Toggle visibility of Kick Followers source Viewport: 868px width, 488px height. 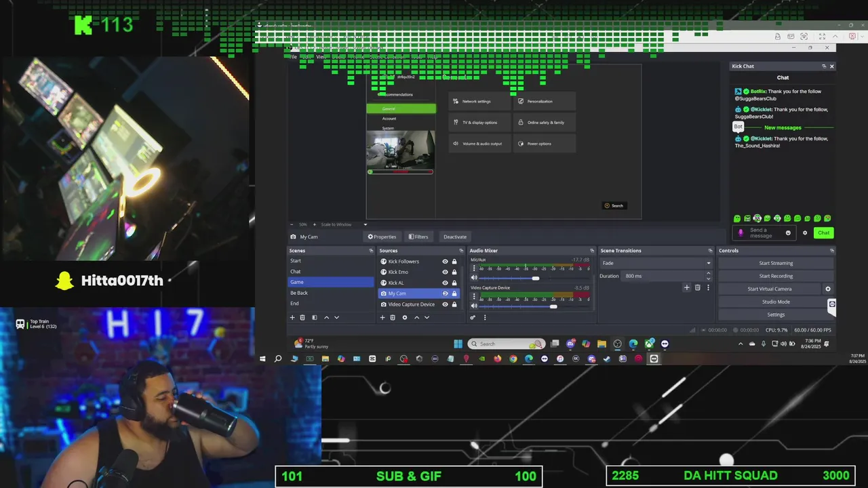pos(445,262)
